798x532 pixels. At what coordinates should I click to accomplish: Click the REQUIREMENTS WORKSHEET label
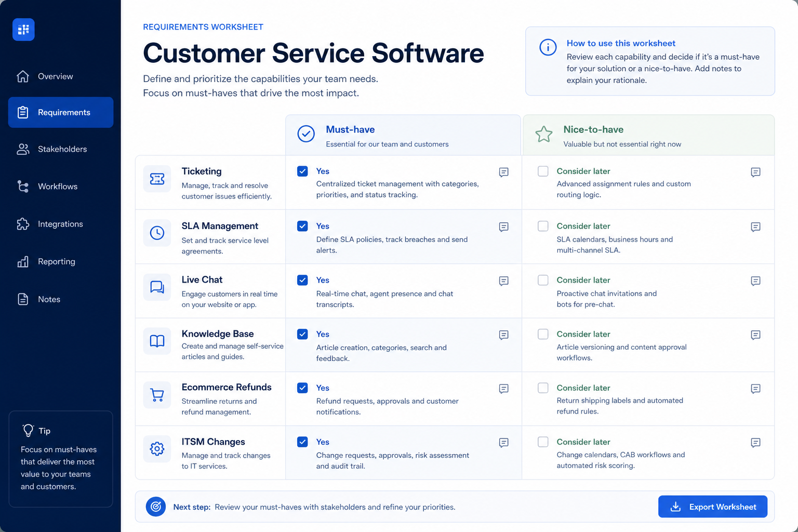pos(203,27)
